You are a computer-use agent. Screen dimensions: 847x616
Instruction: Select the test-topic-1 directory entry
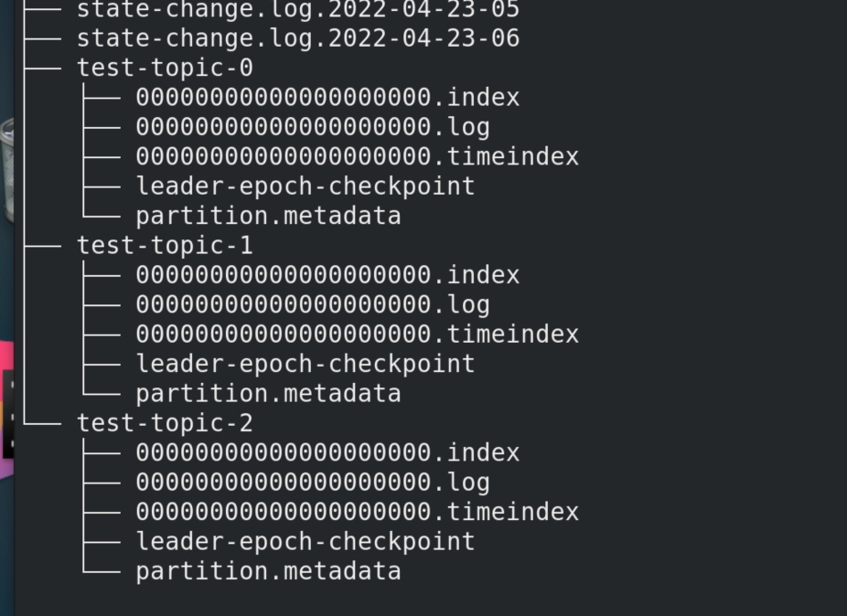[165, 246]
